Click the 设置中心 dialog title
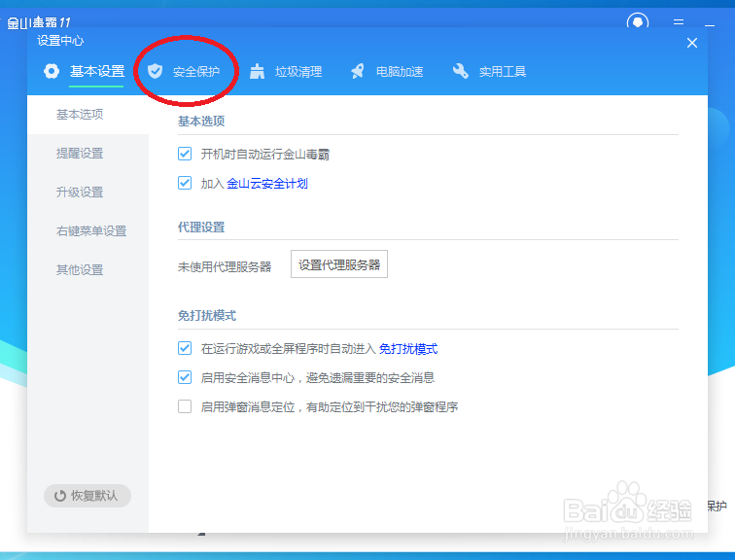 tap(60, 41)
